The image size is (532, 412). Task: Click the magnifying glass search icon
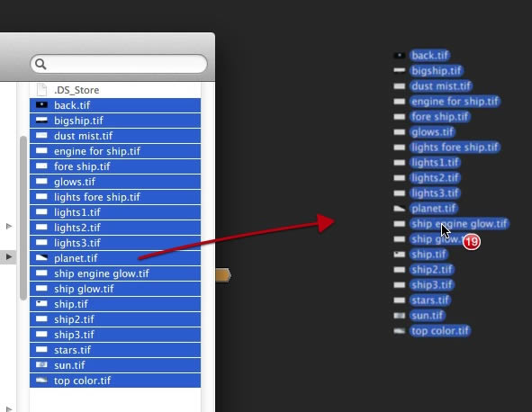click(41, 64)
